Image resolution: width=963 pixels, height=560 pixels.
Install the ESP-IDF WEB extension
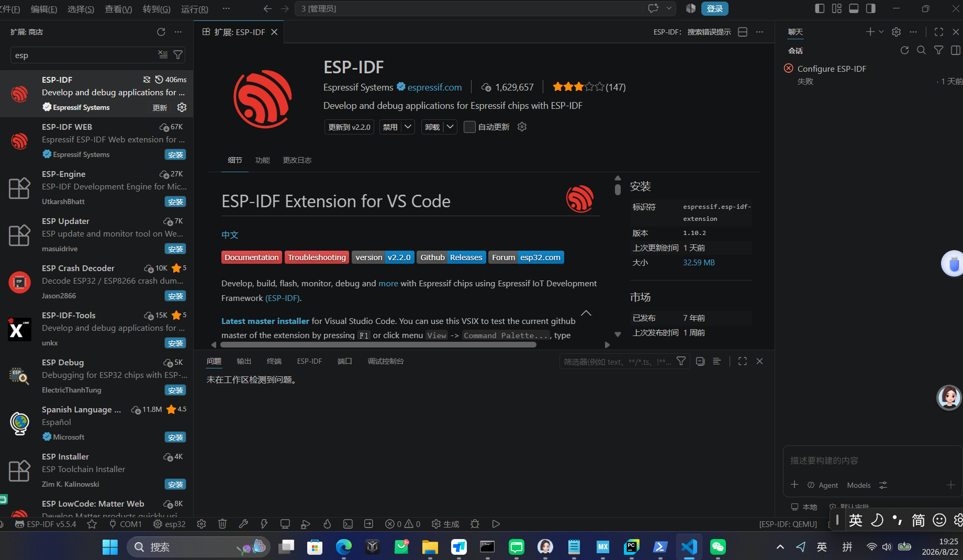click(175, 154)
